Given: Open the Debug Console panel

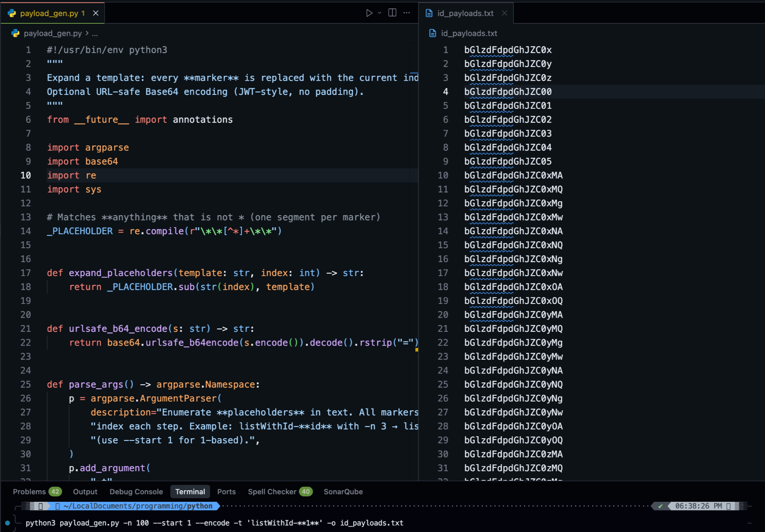Looking at the screenshot, I should coord(136,491).
